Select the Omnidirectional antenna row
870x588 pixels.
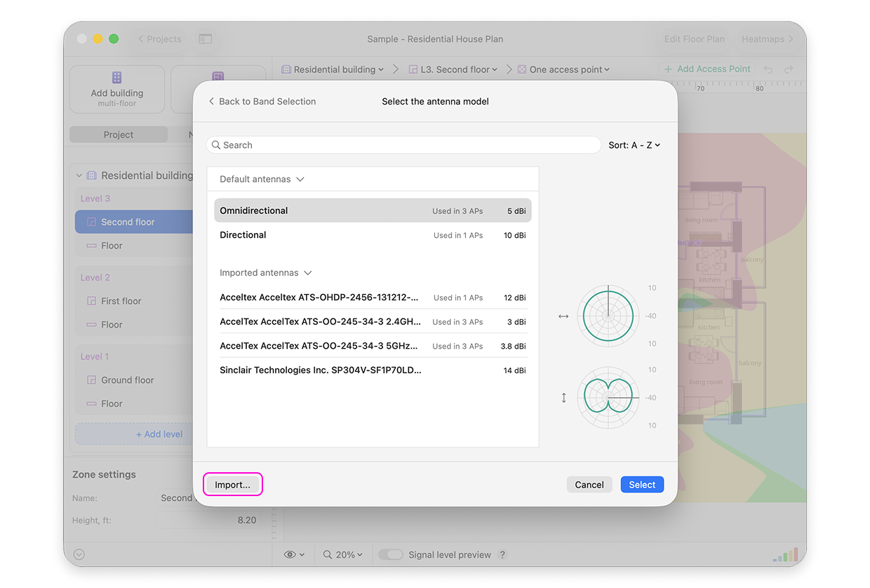pyautogui.click(x=373, y=211)
